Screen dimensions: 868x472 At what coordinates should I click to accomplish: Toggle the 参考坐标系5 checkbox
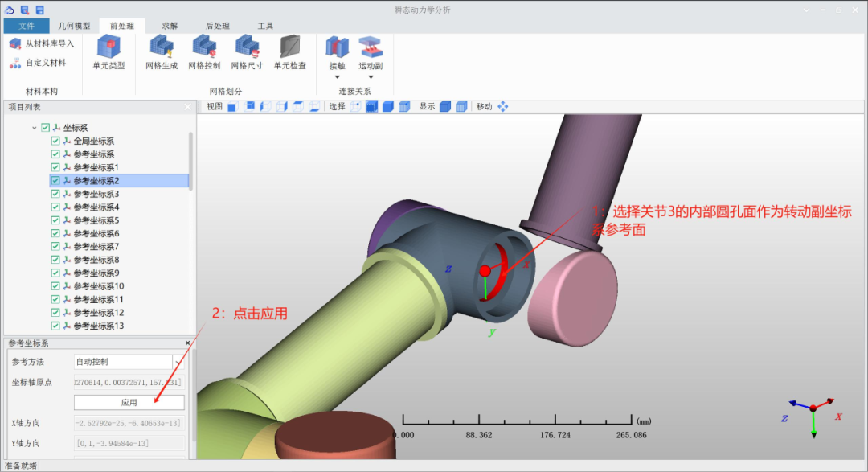click(x=55, y=220)
